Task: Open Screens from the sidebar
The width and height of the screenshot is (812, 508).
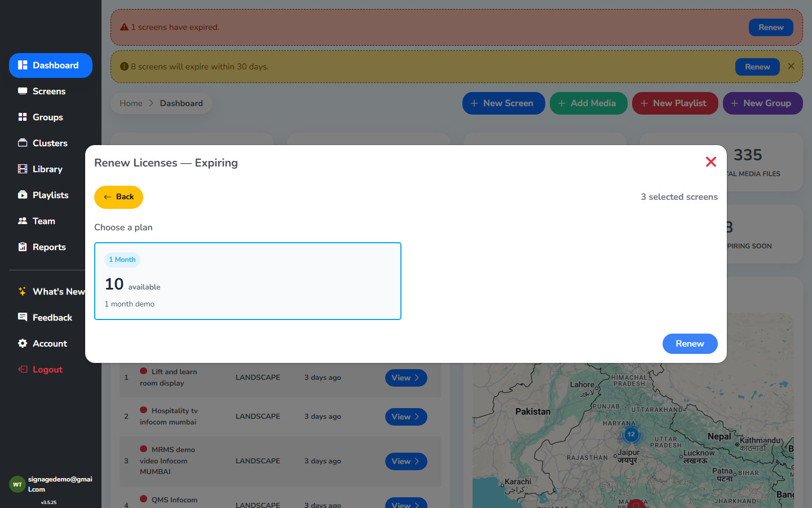Action: 50,91
